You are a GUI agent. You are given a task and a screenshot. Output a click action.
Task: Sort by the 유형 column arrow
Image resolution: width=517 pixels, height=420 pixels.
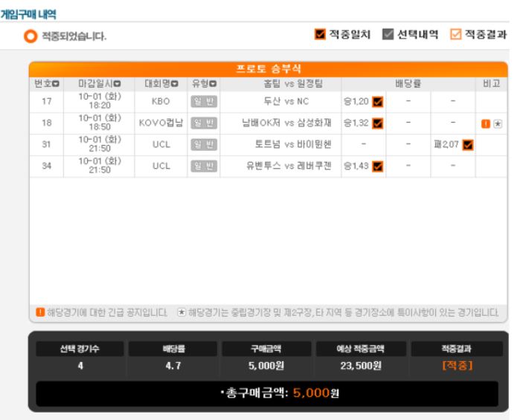(213, 84)
